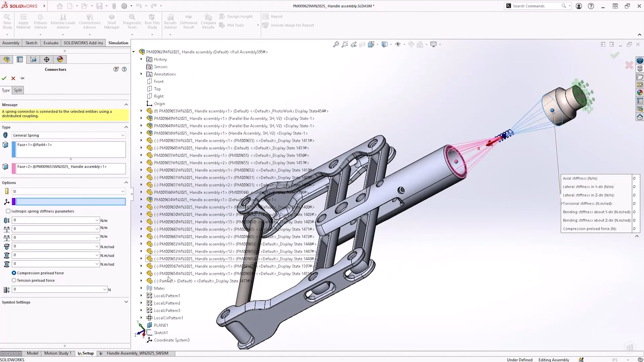Open the ConfigurationManager tab icon
This screenshot has height=362, width=644.
coord(33,59)
